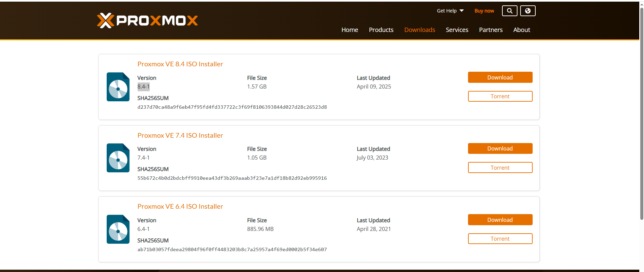Viewport: 644px width, 272px height.
Task: Open the Proxmox VE 7.4 ISO Installer title
Action: tap(180, 135)
